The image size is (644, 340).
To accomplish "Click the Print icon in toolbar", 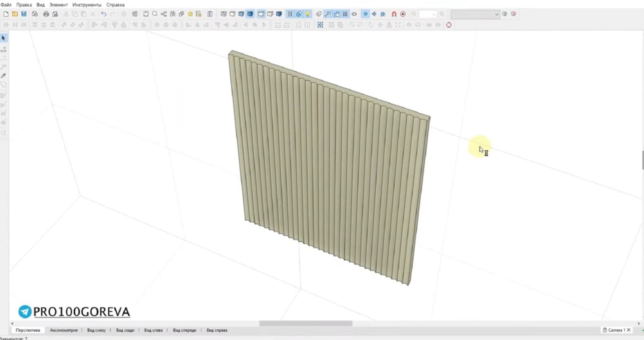I will (x=46, y=14).
